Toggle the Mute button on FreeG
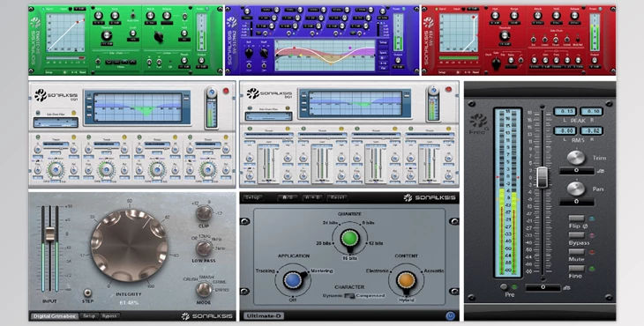Screen dimensions: 644x326 (576, 252)
